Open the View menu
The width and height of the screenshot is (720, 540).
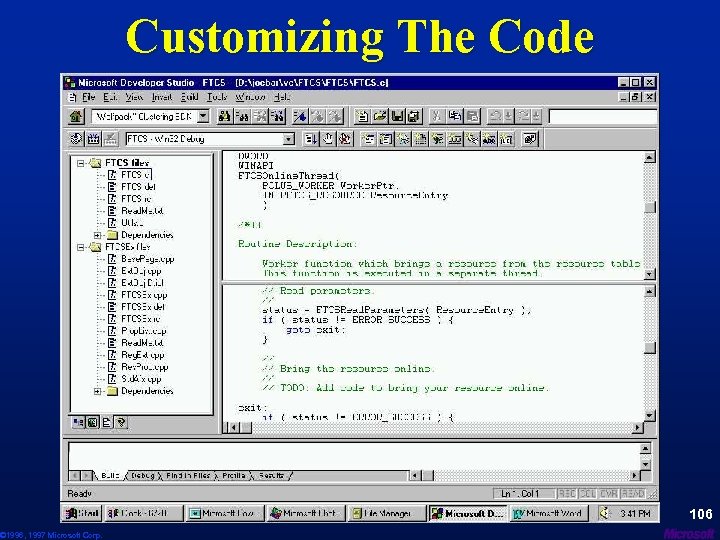[x=134, y=97]
